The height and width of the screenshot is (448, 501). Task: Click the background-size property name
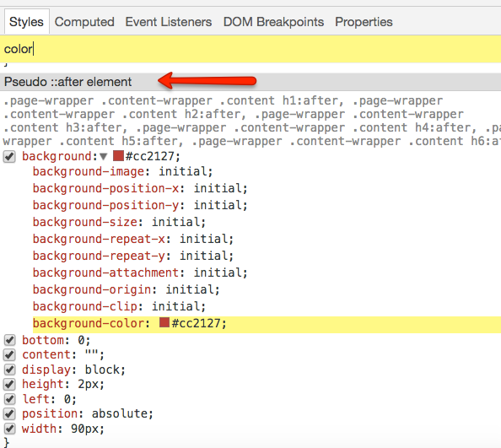coord(85,222)
